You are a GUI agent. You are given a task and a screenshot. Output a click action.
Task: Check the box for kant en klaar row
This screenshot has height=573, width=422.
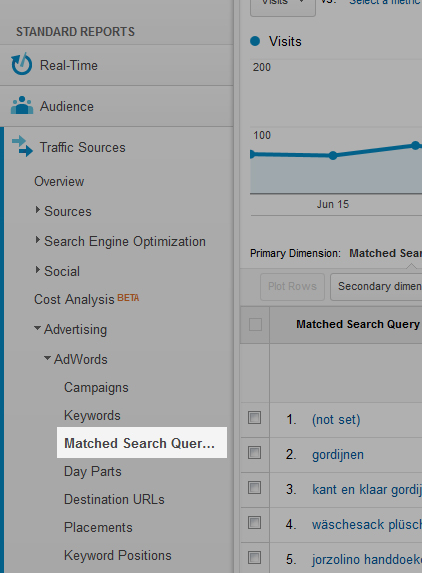click(254, 487)
